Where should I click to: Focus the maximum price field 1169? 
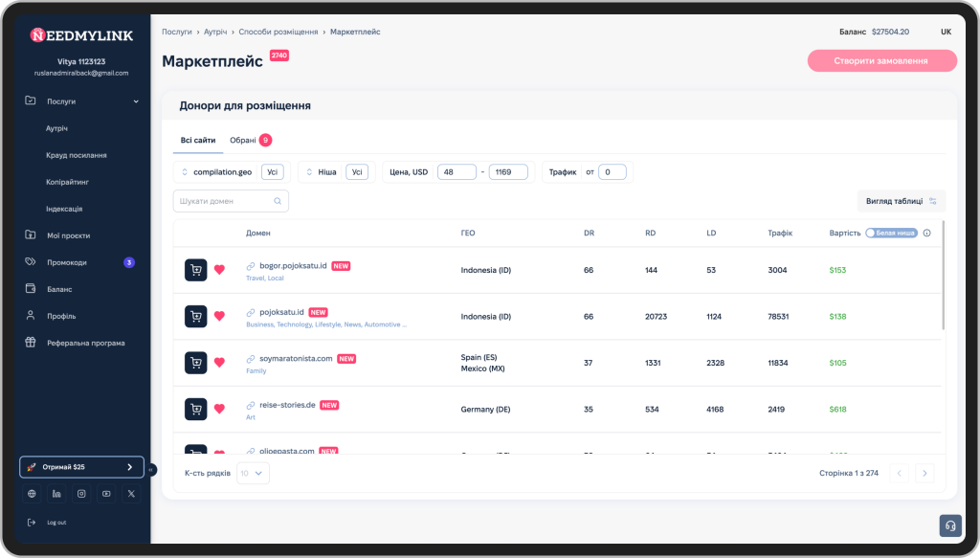508,172
